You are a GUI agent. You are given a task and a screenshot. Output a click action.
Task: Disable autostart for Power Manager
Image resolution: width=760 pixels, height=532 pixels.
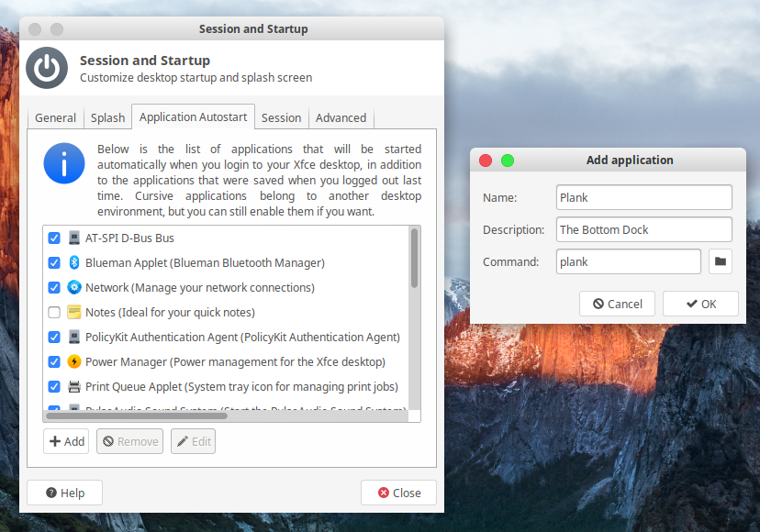coord(53,361)
